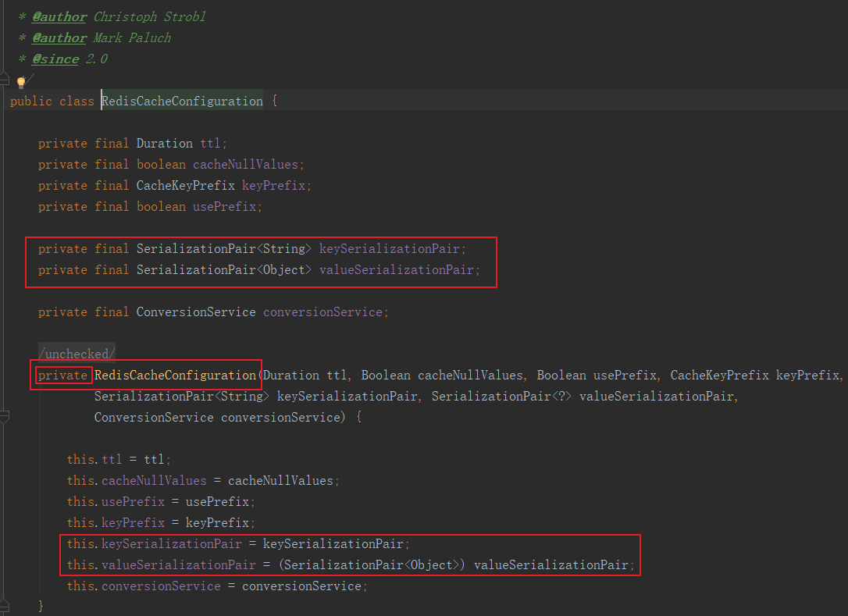Click CacheKeyPrefix type in the field declaration
The image size is (848, 616).
[x=186, y=186]
